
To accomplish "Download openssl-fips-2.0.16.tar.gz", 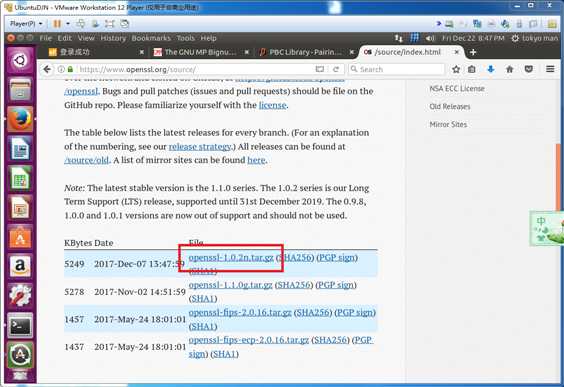I will point(240,312).
